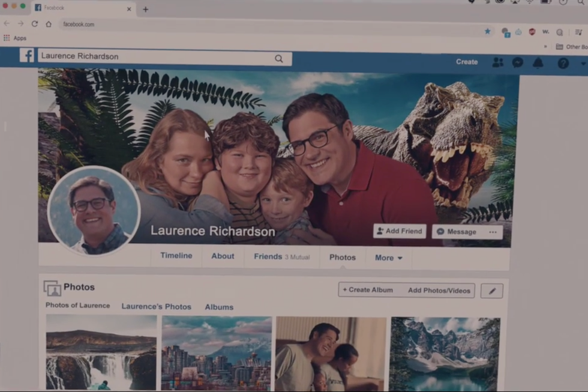The image size is (588, 392).
Task: Bookmark the page with the star icon
Action: point(487,31)
